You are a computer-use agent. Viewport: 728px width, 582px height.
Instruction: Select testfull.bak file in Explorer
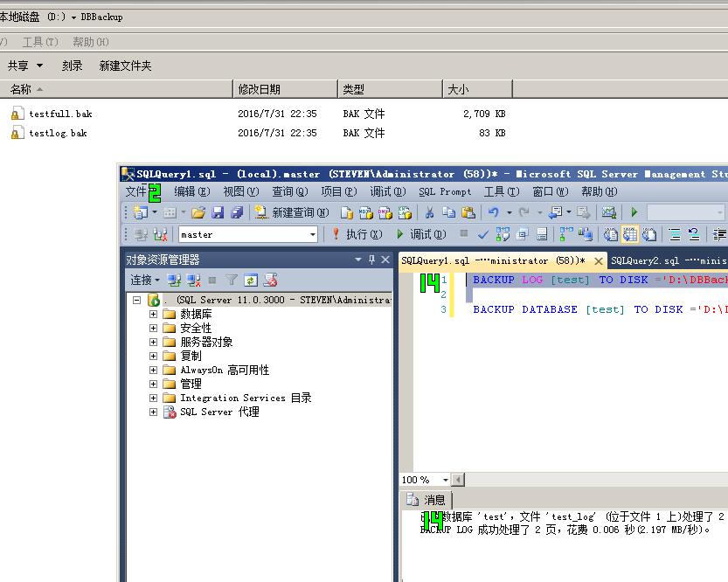pyautogui.click(x=60, y=114)
